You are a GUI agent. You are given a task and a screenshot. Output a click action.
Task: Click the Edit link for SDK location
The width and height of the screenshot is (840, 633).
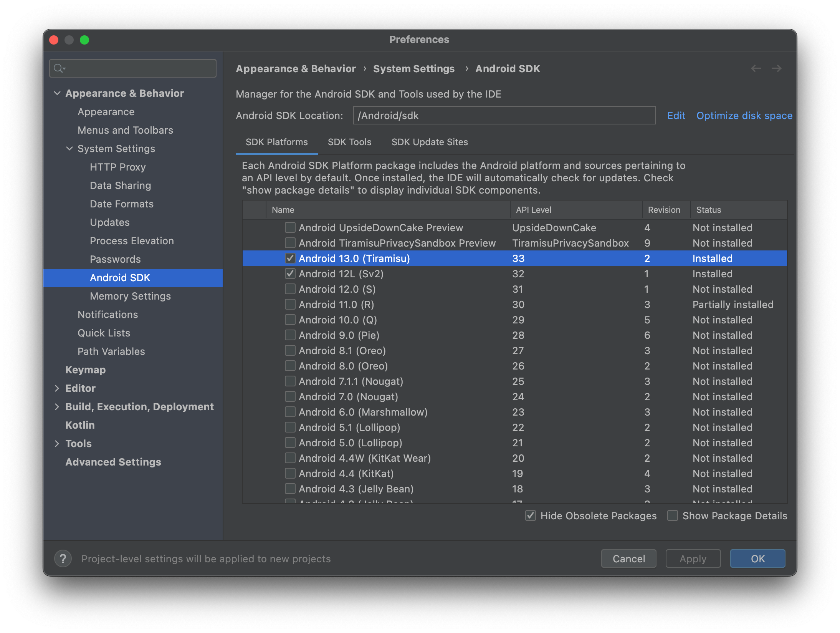tap(676, 115)
